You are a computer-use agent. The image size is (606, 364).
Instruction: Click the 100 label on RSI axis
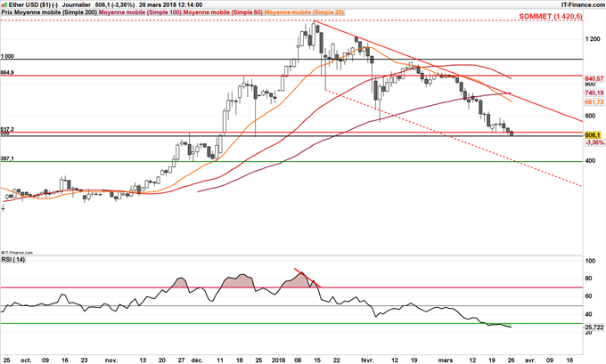pyautogui.click(x=591, y=262)
